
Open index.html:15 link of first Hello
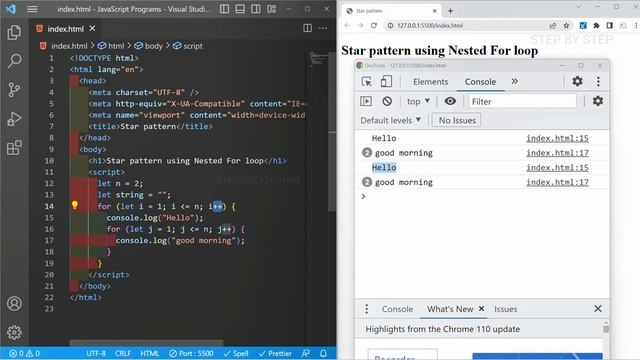tap(557, 138)
